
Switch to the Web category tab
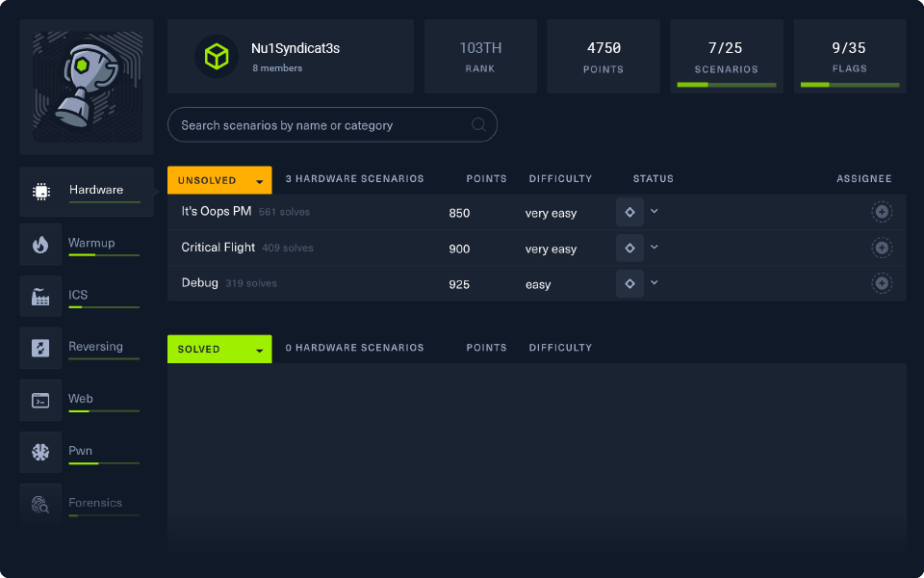coord(80,401)
